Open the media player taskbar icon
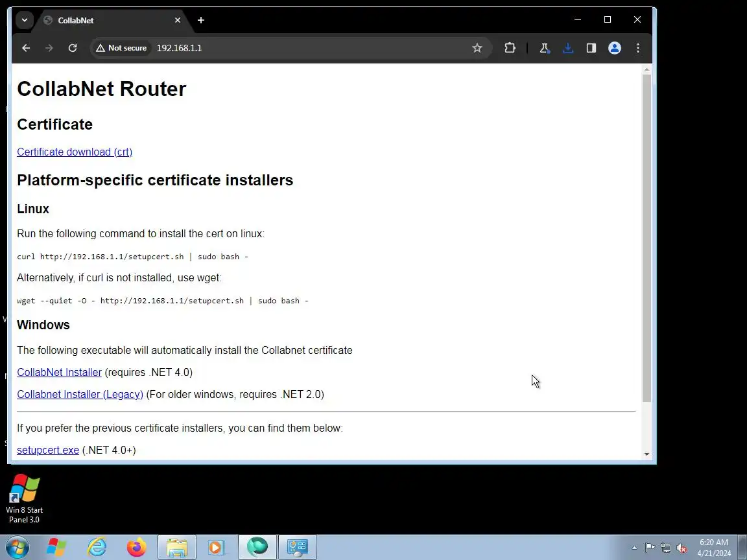 click(x=217, y=548)
